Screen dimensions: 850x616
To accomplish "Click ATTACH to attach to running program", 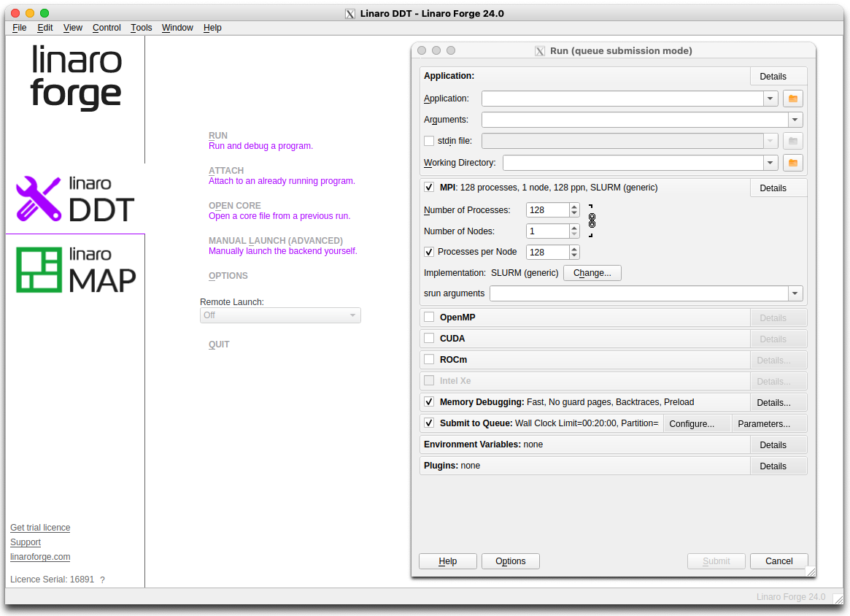I will [226, 170].
